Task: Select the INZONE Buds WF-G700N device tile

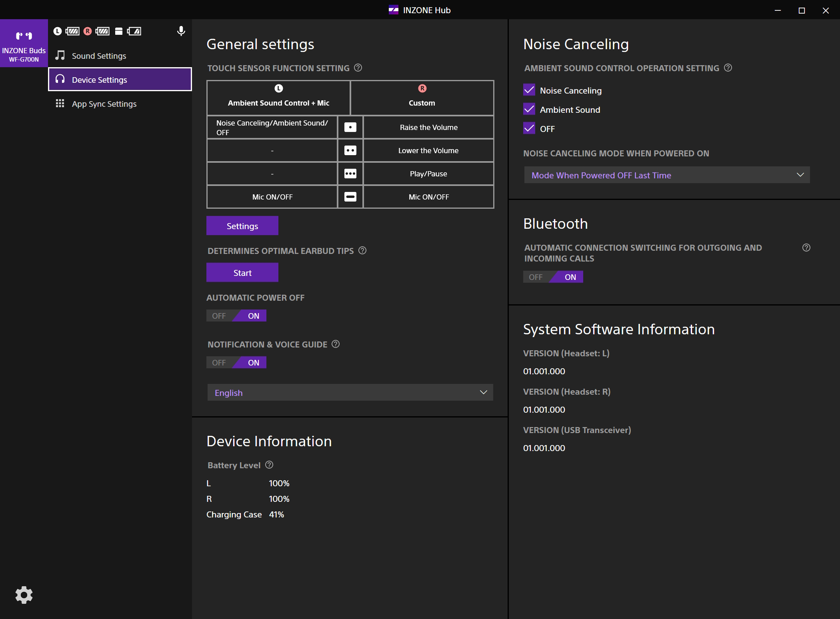Action: click(x=24, y=43)
